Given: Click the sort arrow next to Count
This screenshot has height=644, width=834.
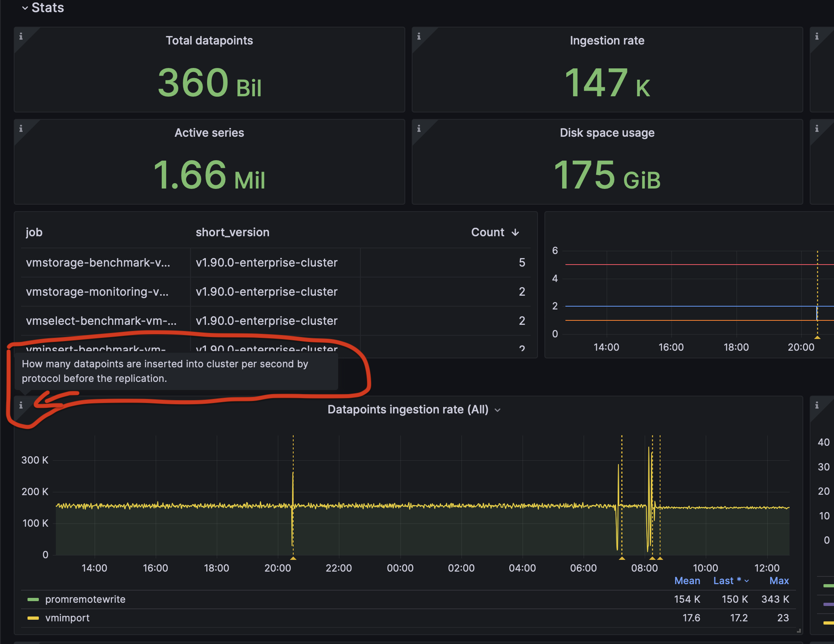Looking at the screenshot, I should point(514,232).
